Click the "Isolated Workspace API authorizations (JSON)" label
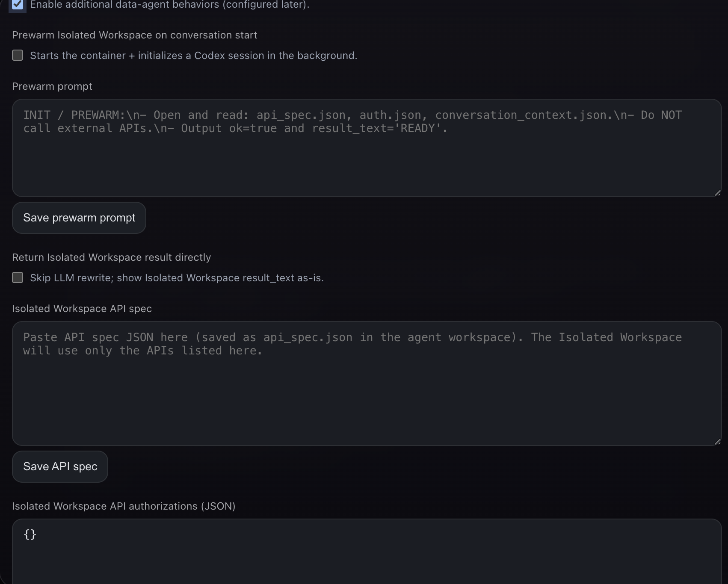Image resolution: width=728 pixels, height=584 pixels. [124, 506]
